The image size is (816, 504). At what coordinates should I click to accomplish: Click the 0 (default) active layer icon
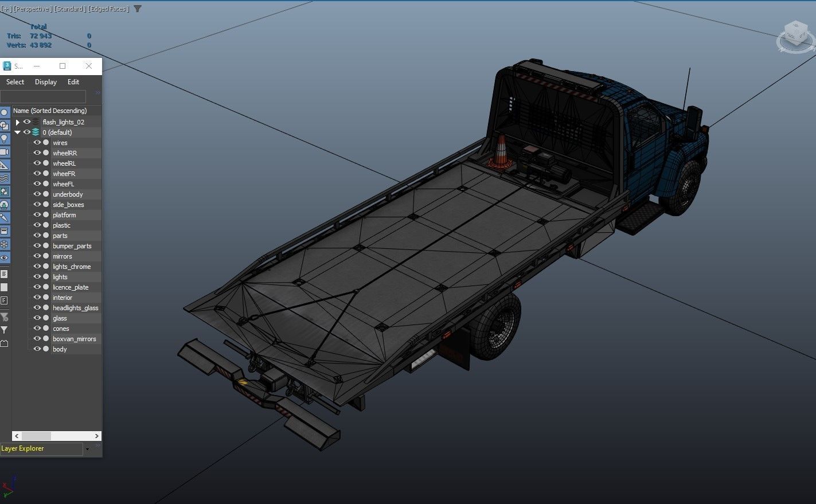pyautogui.click(x=36, y=132)
